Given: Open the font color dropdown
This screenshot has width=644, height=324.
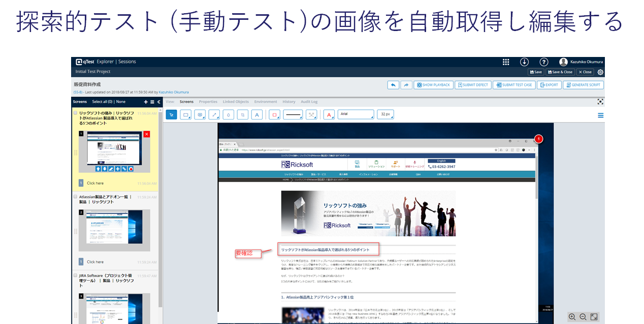Looking at the screenshot, I should 329,115.
